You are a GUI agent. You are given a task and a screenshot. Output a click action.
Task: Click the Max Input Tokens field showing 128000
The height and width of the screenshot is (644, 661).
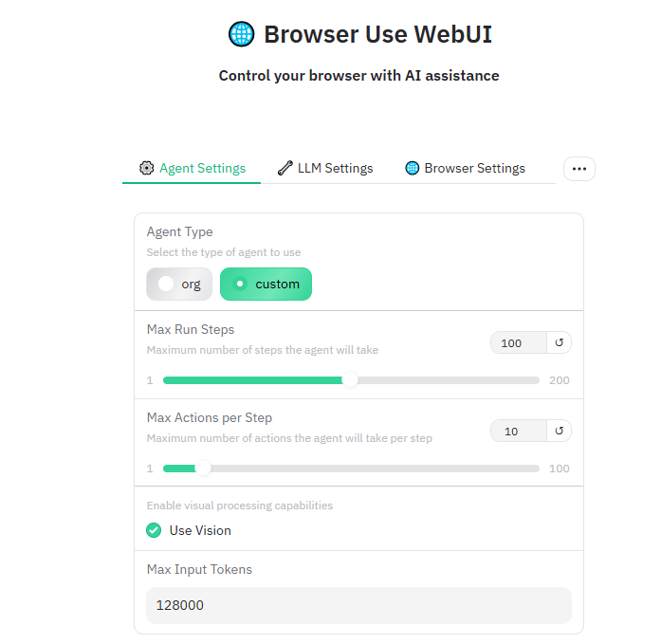(358, 605)
